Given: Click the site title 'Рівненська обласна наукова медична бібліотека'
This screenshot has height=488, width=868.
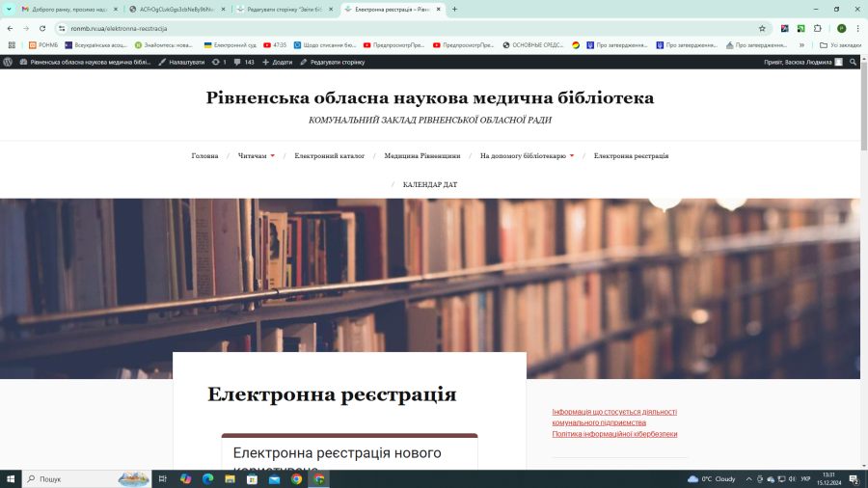Looking at the screenshot, I should 430,97.
